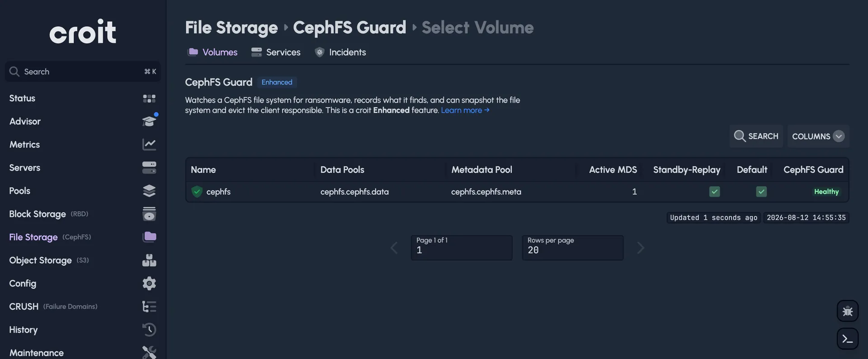Open the terminal console button
The image size is (868, 359).
click(x=848, y=339)
